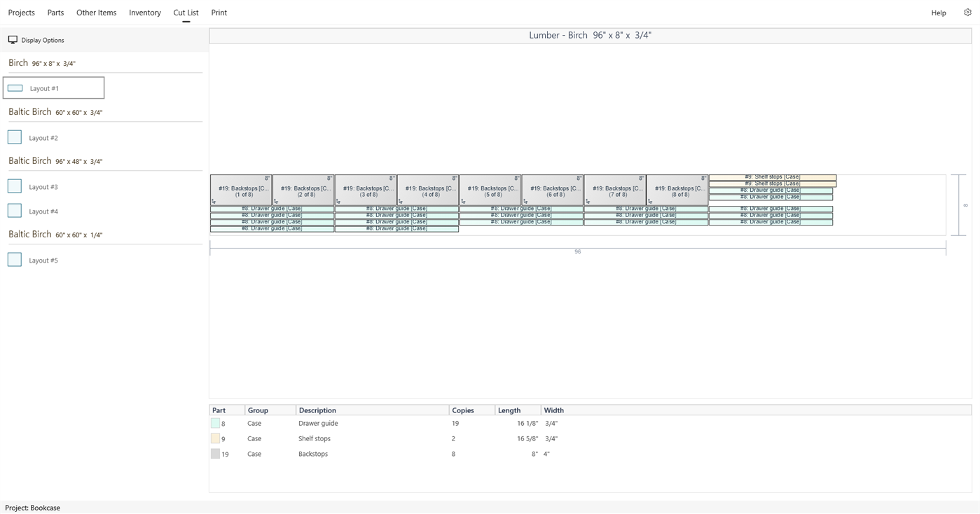Open the Print tab
The height and width of the screenshot is (514, 980).
tap(219, 13)
